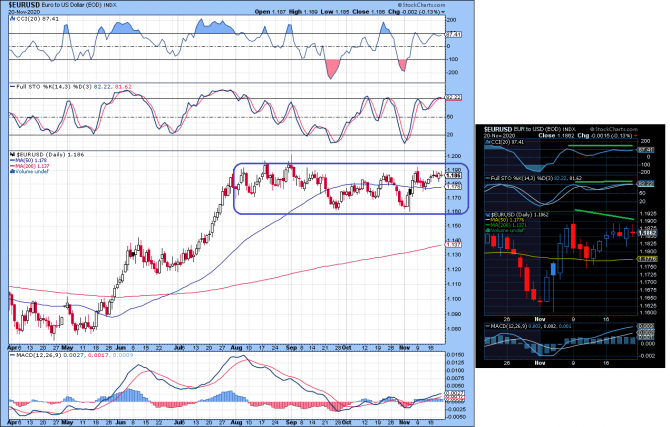Click the 1.150 price axis label
Image resolution: width=670 pixels, height=427 pixels.
point(454,226)
